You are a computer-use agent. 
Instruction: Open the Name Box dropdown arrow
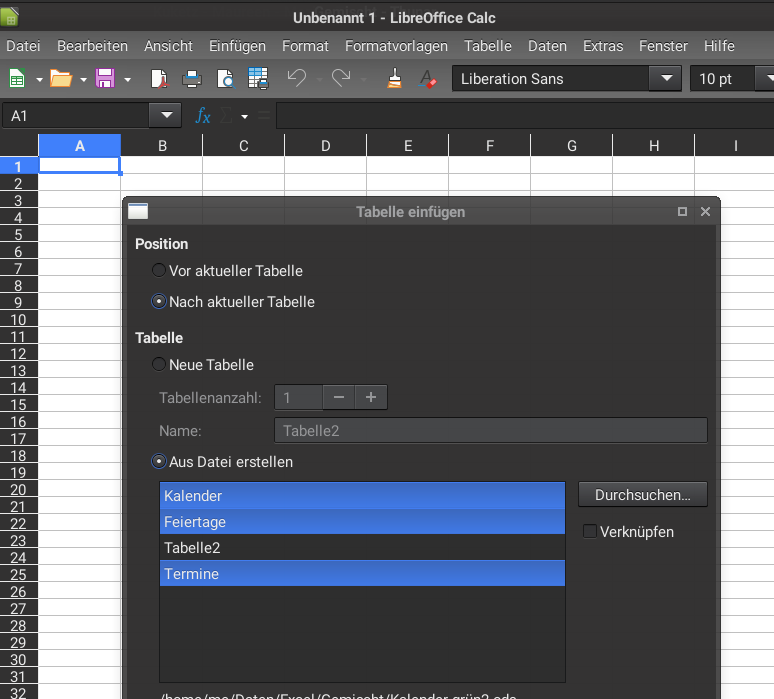pos(166,116)
